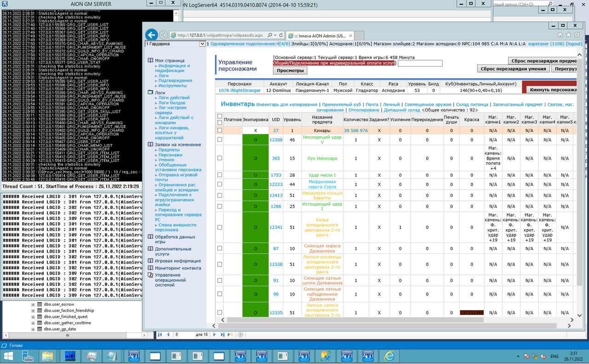
Task: Check the Кинары row checkbox
Action: pyautogui.click(x=219, y=130)
